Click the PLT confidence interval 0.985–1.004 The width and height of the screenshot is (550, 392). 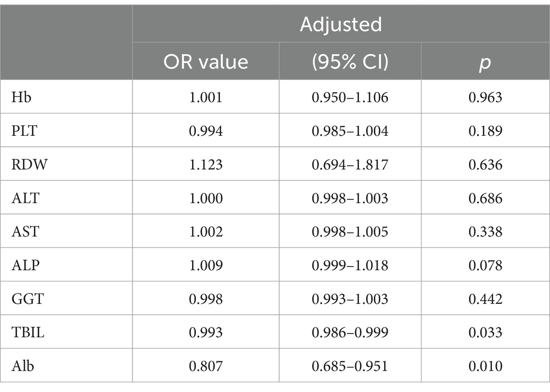pyautogui.click(x=350, y=130)
